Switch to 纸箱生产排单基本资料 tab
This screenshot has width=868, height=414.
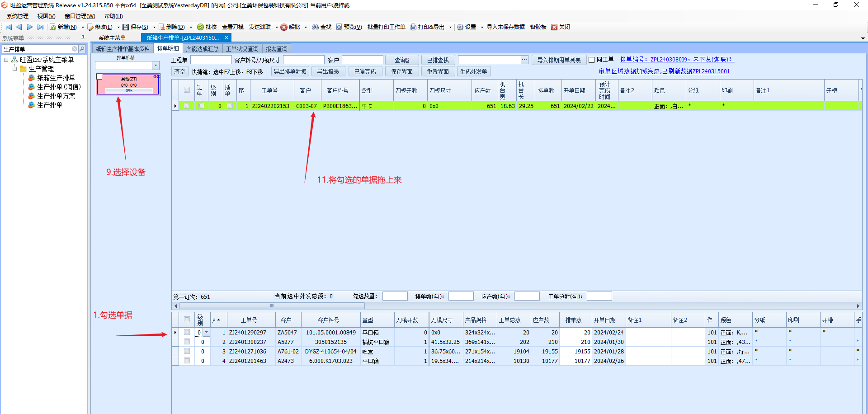[123, 49]
